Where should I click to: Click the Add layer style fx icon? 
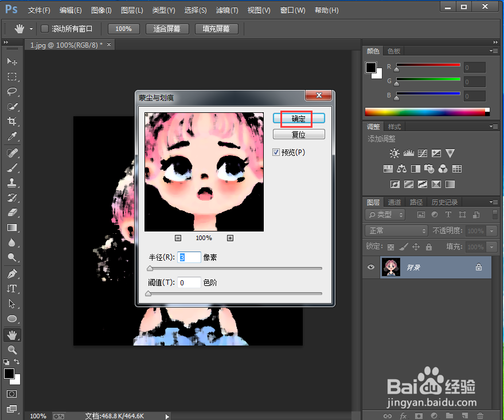click(403, 416)
